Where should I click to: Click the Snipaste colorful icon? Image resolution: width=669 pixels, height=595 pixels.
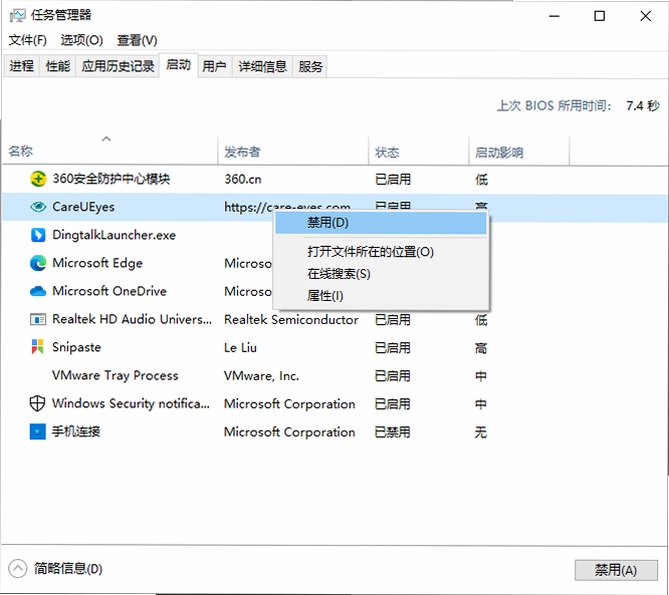(38, 347)
